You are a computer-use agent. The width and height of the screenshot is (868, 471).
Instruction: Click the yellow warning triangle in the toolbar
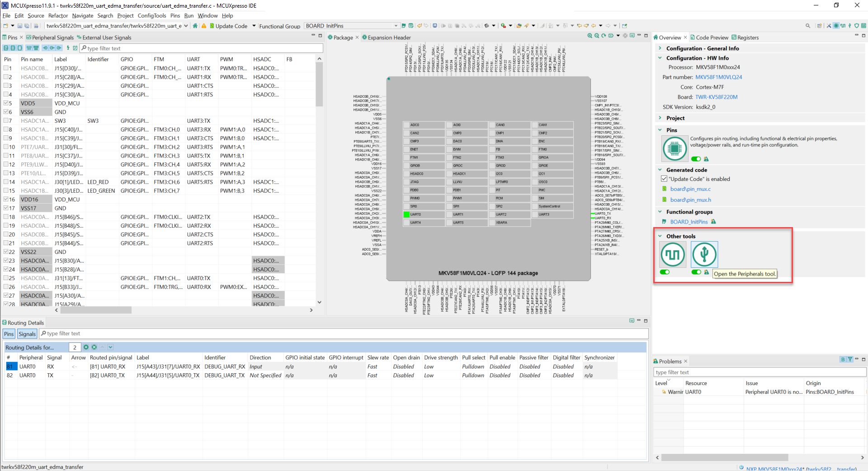[x=204, y=26]
